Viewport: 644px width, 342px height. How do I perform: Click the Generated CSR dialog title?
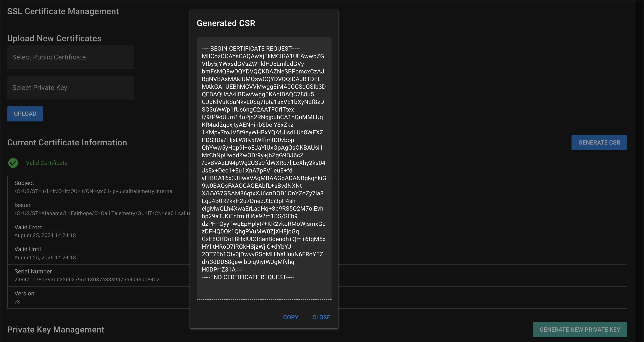tap(226, 23)
